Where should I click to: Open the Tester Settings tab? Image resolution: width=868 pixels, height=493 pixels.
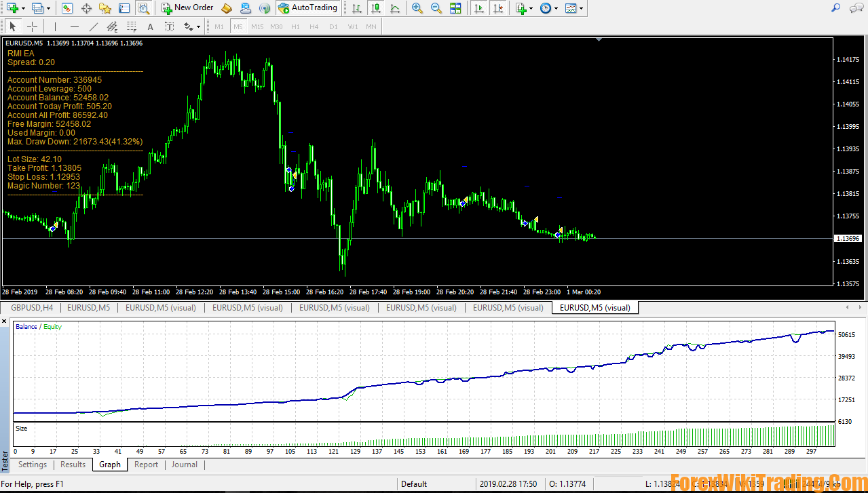click(33, 465)
